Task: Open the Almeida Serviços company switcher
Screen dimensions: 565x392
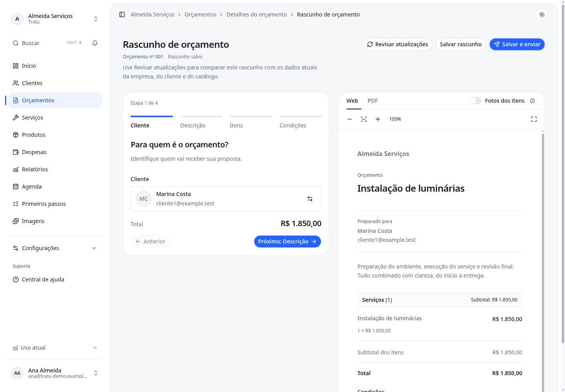Action: click(55, 19)
